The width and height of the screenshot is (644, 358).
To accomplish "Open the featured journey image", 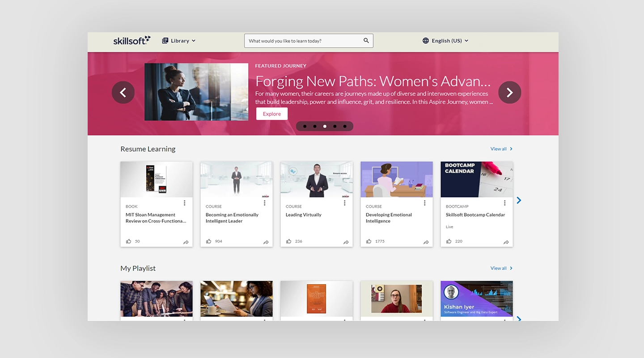I will (x=196, y=92).
